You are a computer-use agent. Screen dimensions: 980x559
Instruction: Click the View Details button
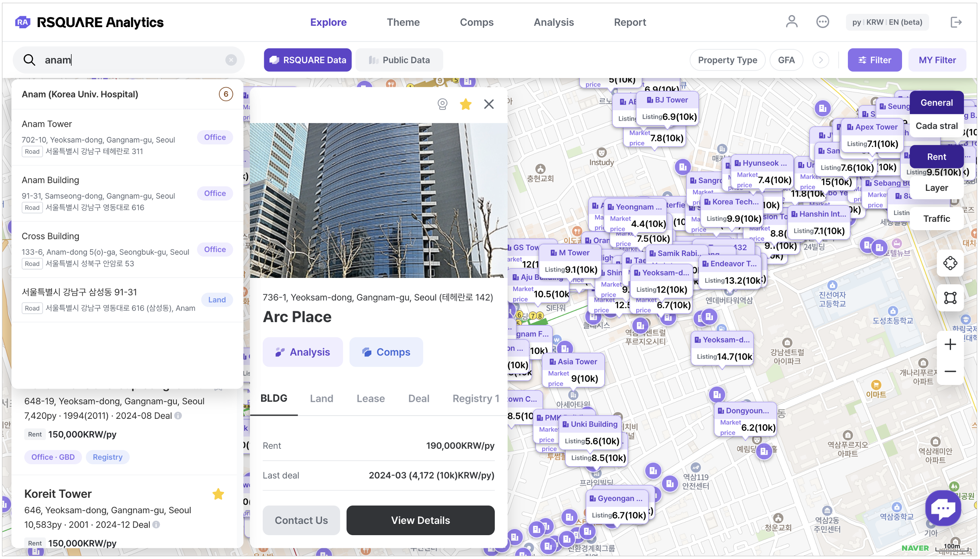tap(420, 520)
